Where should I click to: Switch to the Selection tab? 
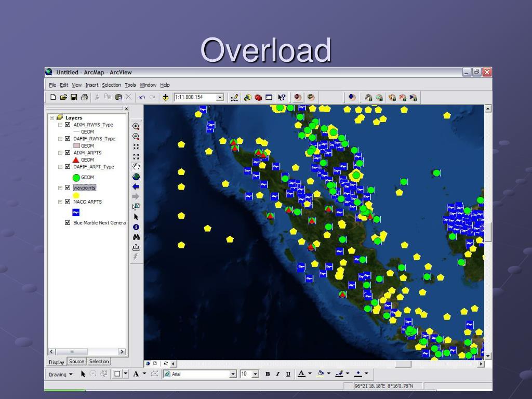(99, 362)
